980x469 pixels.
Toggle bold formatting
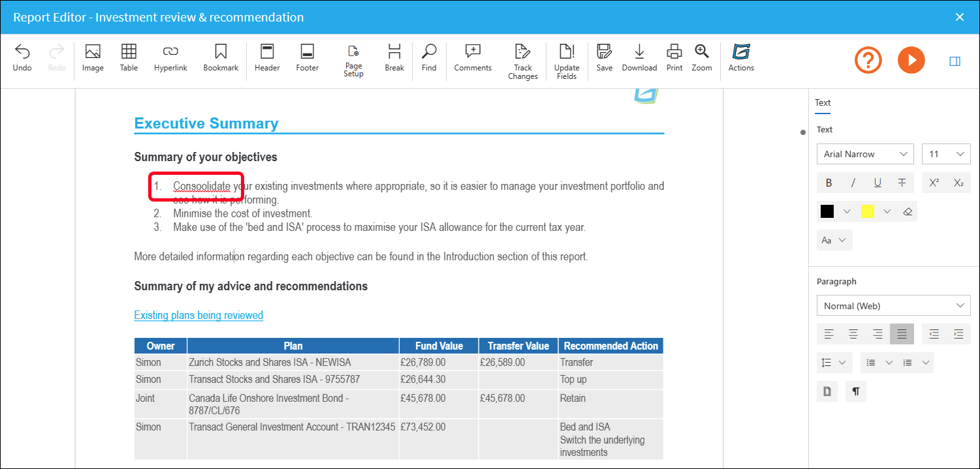pos(829,183)
